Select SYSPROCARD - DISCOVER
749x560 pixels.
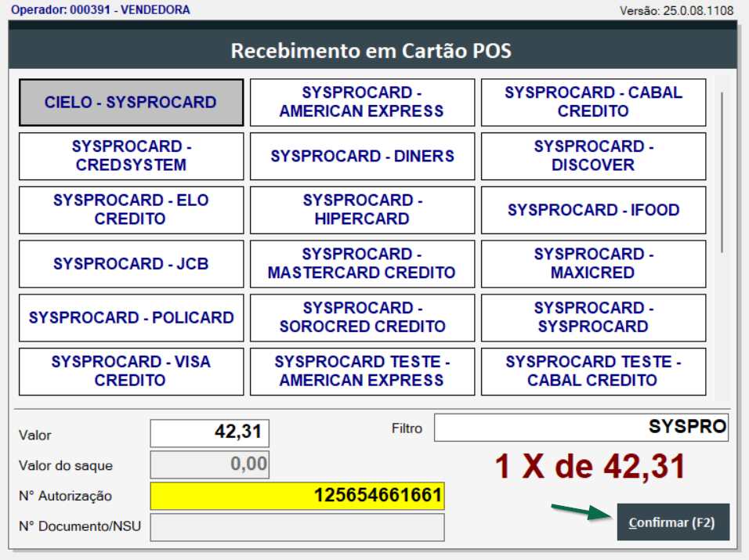(593, 156)
